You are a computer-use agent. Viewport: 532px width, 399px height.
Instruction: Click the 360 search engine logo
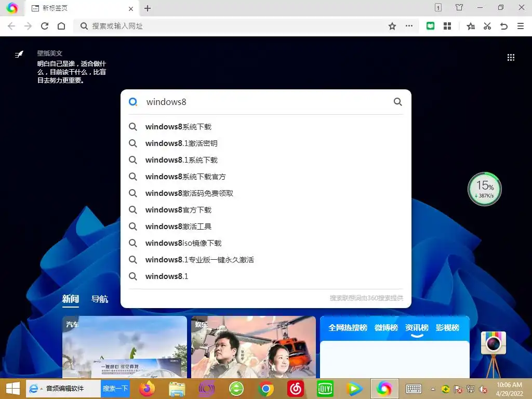coord(133,102)
